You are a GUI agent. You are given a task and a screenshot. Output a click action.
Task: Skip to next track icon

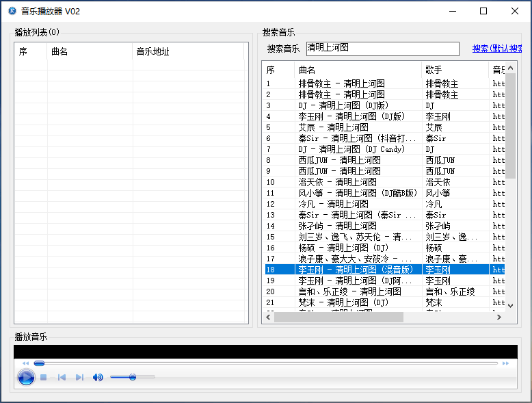tap(79, 377)
